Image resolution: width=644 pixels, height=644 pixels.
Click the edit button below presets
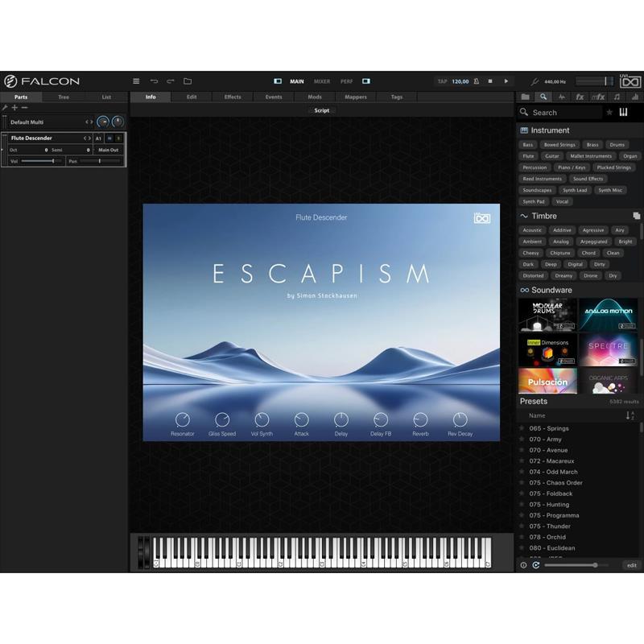(x=632, y=565)
